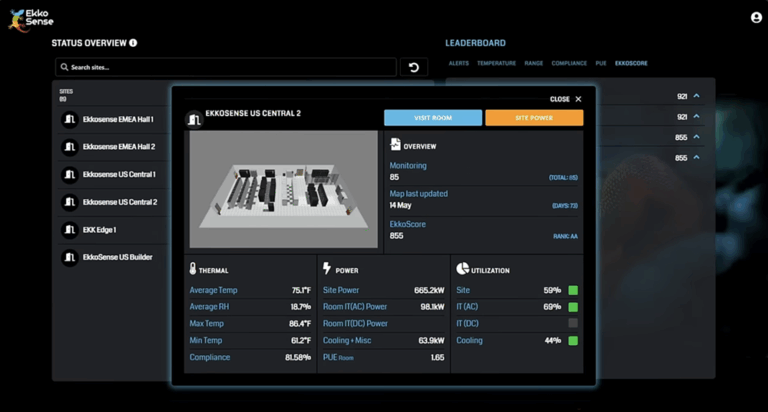Screen dimensions: 768x412
Task: Click the Close label in popup
Action: [x=559, y=99]
